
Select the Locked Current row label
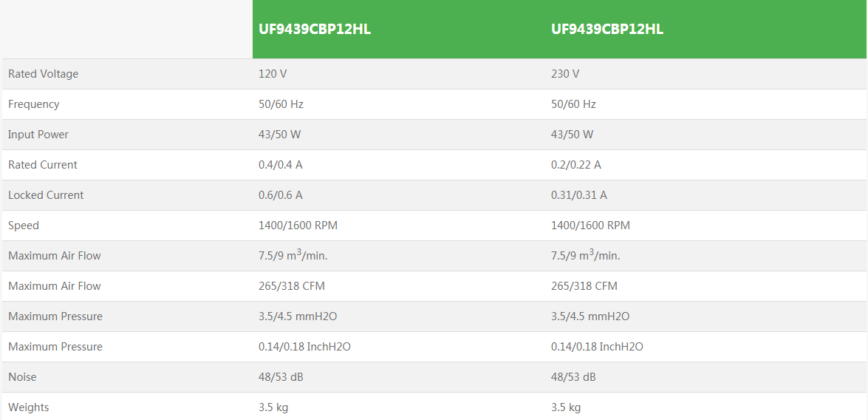[46, 195]
